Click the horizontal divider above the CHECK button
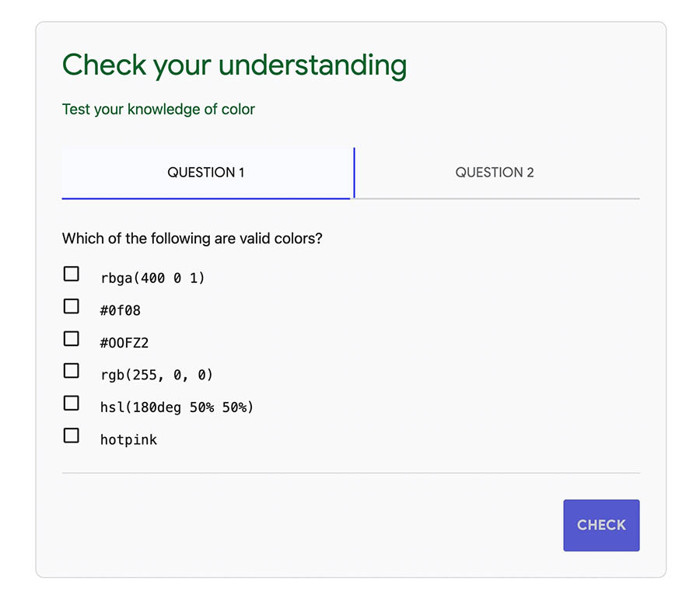 pos(351,473)
